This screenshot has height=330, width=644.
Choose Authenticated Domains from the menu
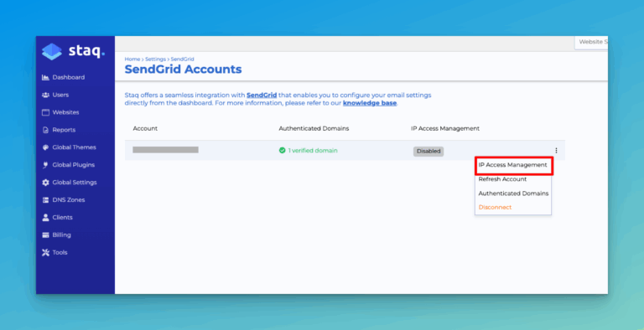513,193
